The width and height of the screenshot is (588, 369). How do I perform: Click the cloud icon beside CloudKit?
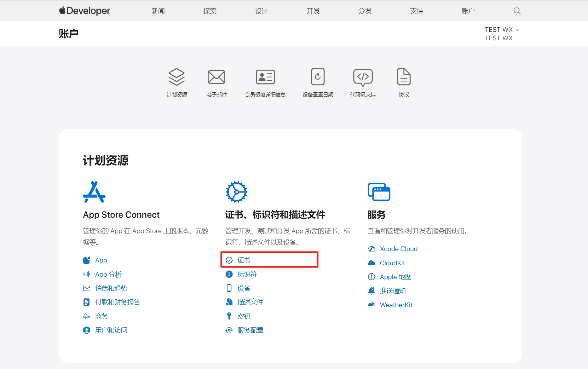click(x=372, y=263)
